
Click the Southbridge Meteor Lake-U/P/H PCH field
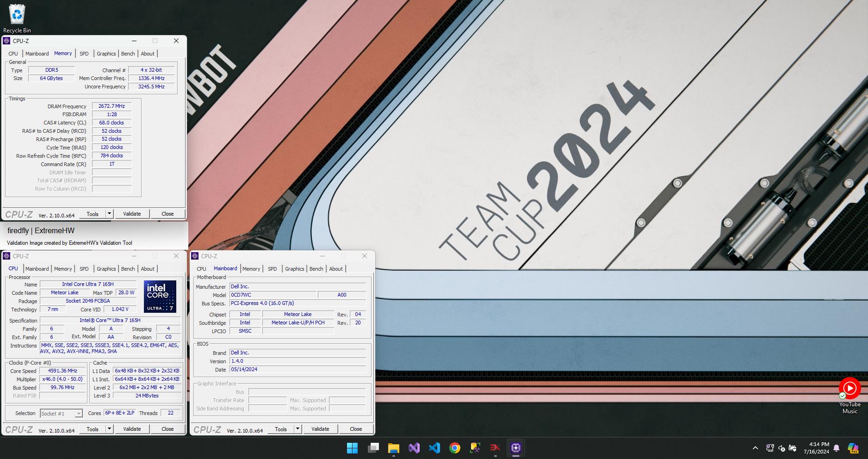tap(298, 323)
